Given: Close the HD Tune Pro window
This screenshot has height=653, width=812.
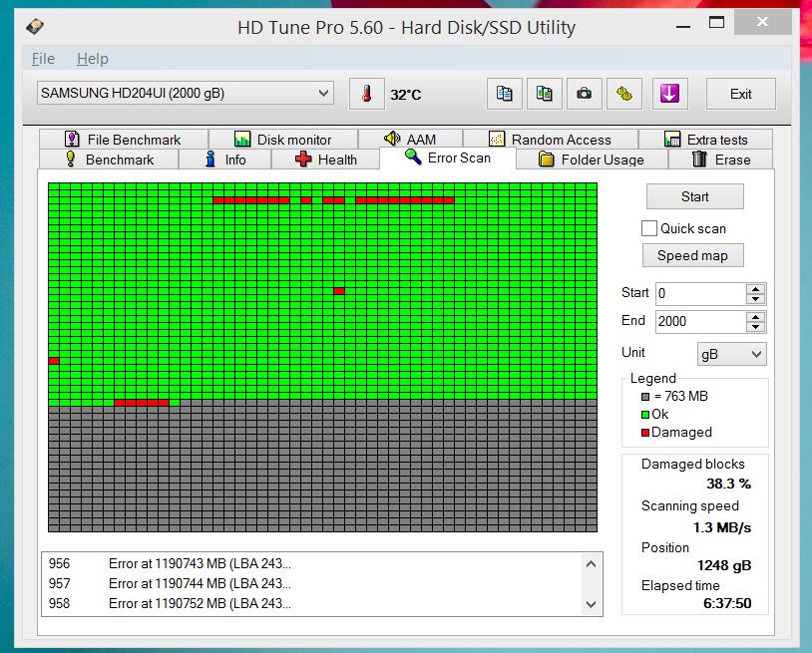Looking at the screenshot, I should 762,22.
